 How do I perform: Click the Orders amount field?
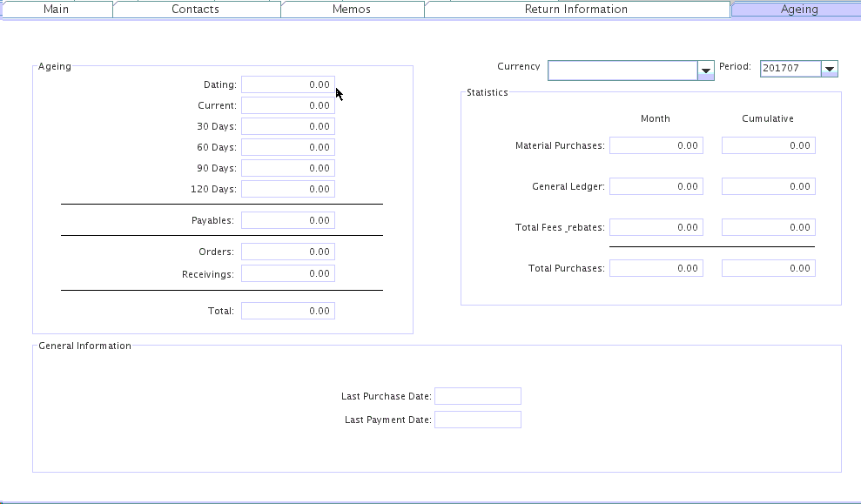(x=287, y=252)
